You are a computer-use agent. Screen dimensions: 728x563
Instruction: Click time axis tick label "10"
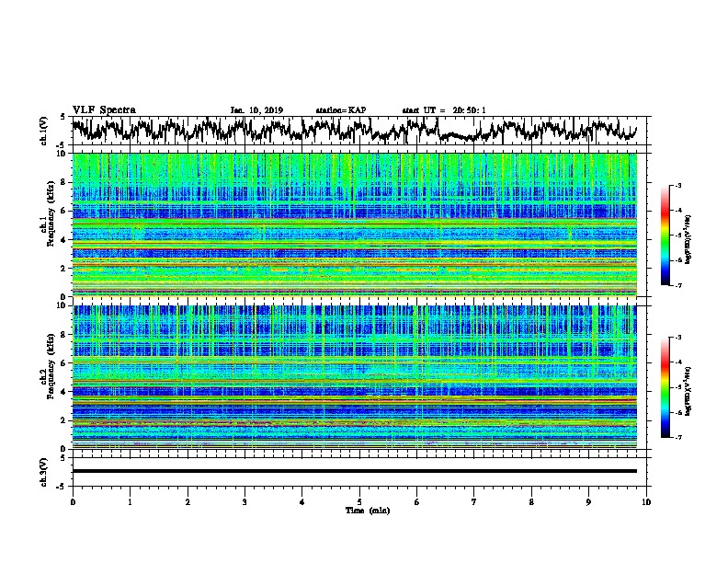point(646,502)
